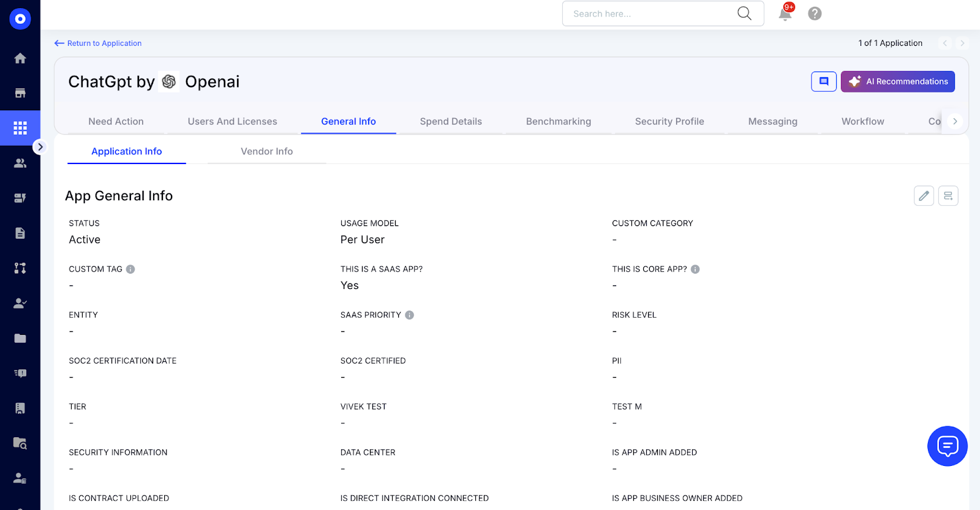Open the list feedback icon in sidebar
980x510 pixels.
click(20, 373)
